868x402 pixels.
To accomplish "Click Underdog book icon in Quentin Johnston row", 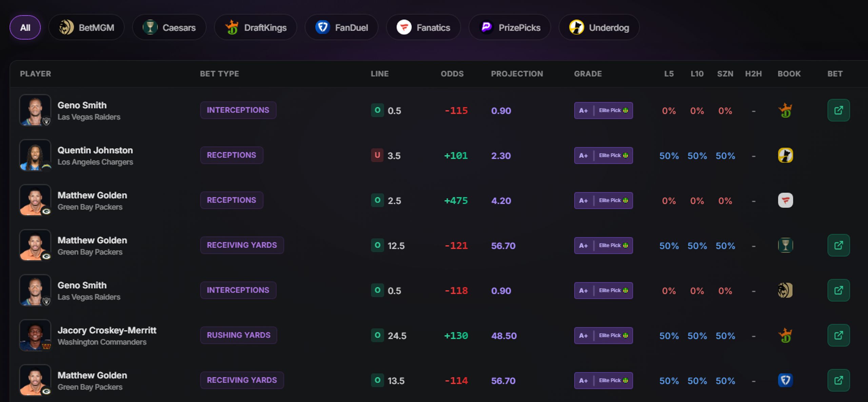I will 785,155.
